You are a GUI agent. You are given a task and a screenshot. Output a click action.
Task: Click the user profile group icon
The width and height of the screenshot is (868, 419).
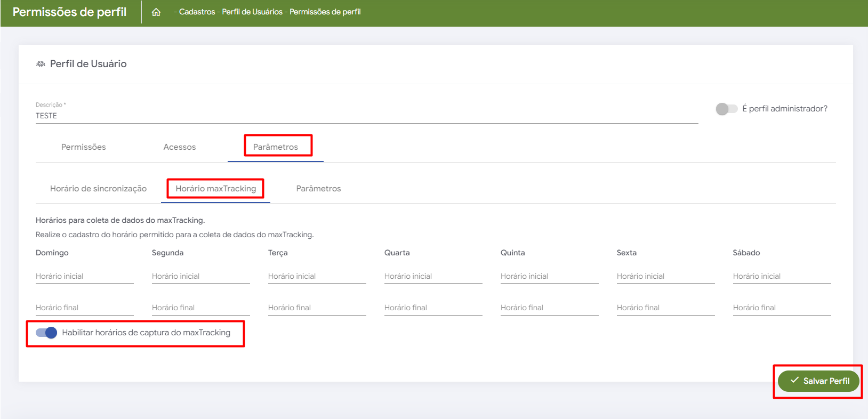(41, 64)
